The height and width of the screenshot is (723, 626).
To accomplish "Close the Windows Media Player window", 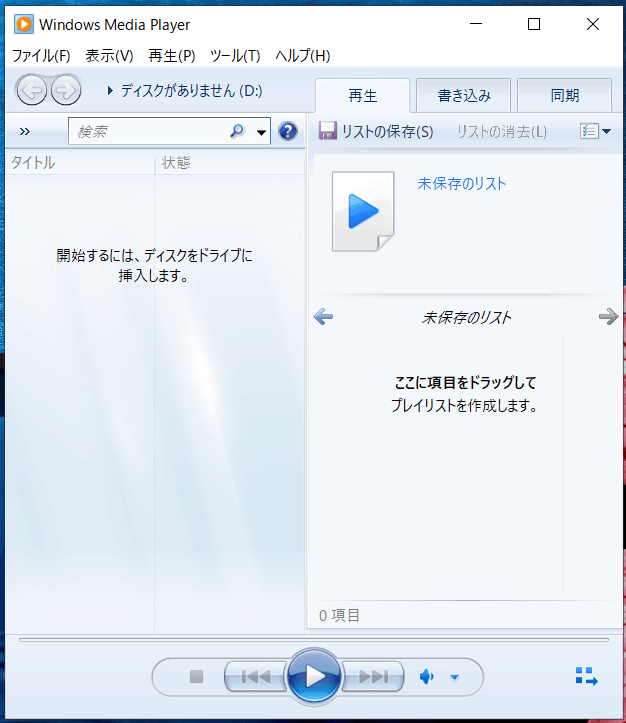I will (593, 24).
